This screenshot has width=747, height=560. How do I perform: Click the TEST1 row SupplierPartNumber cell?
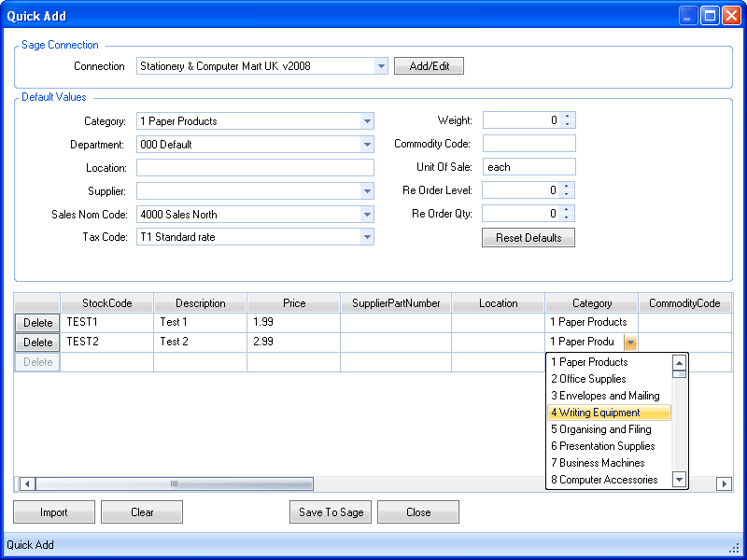[x=396, y=322]
